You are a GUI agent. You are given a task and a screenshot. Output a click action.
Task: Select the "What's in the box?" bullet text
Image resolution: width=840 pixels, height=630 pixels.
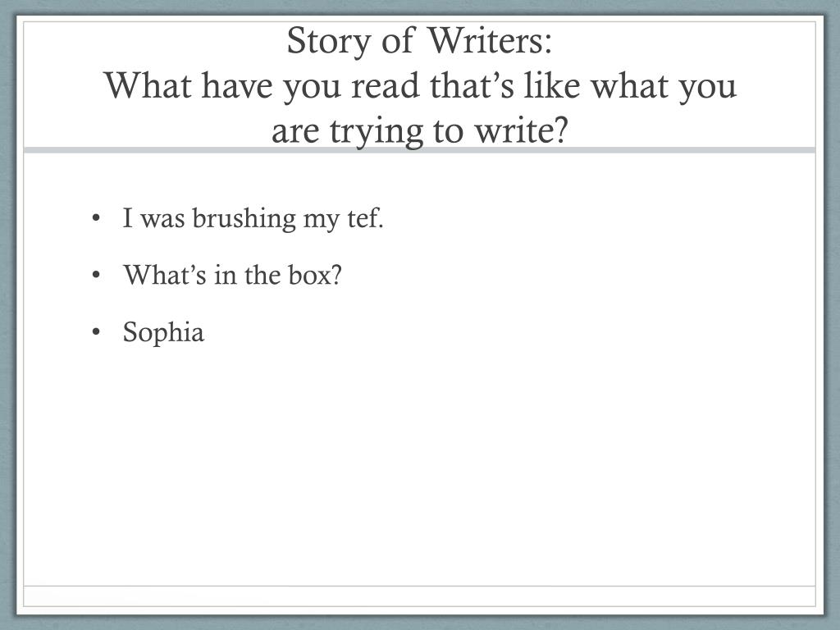tap(232, 276)
